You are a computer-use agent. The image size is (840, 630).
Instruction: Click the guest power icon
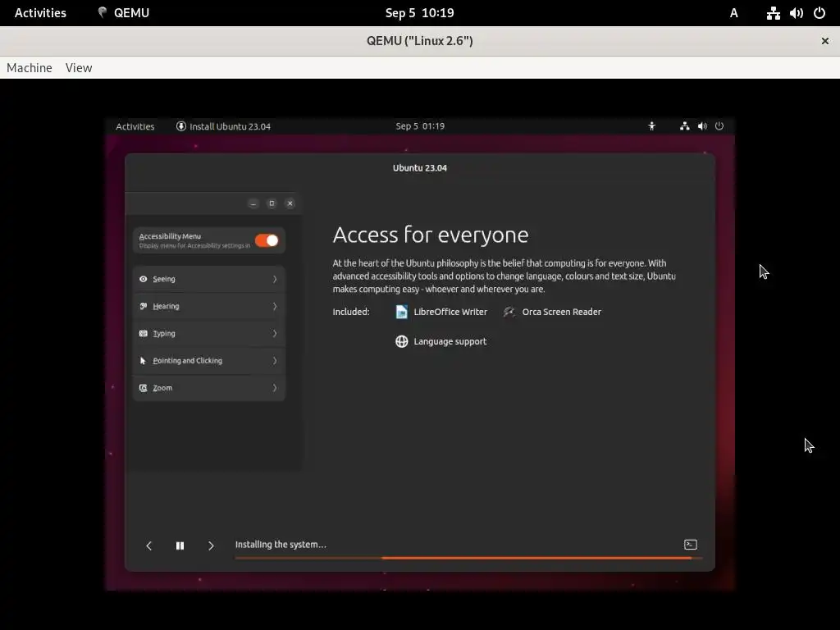[719, 126]
